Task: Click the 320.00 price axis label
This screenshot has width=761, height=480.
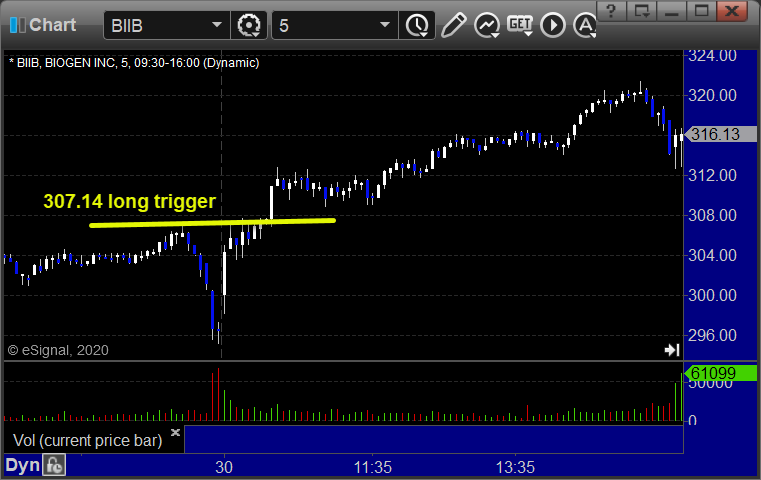Action: tap(712, 95)
